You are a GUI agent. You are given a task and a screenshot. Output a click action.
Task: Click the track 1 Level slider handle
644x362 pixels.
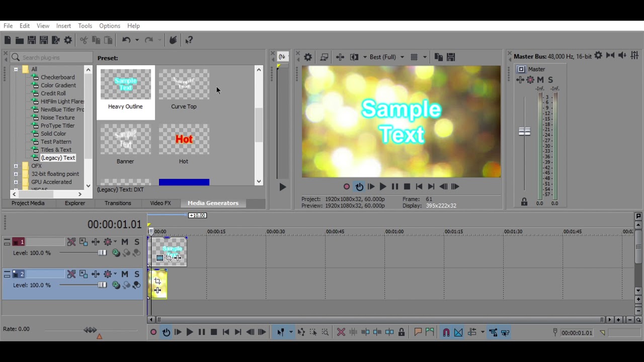click(103, 253)
